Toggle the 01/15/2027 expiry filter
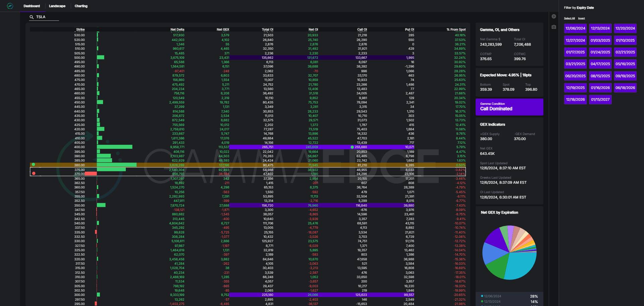 tap(600, 100)
